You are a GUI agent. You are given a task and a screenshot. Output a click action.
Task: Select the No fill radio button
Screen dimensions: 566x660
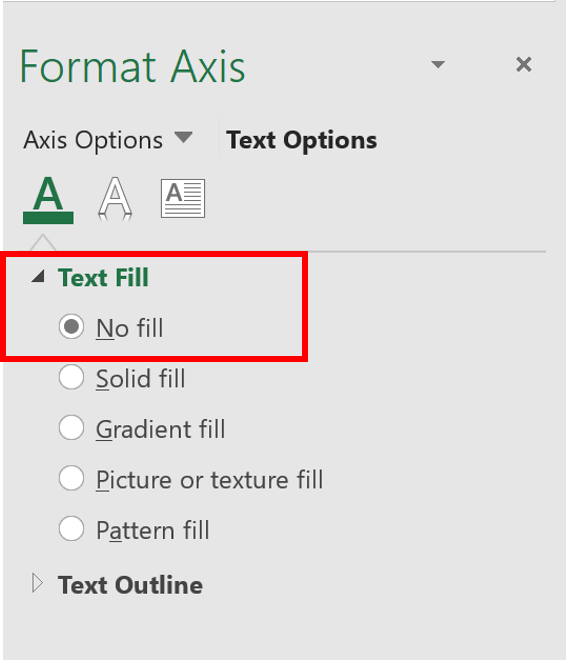71,327
